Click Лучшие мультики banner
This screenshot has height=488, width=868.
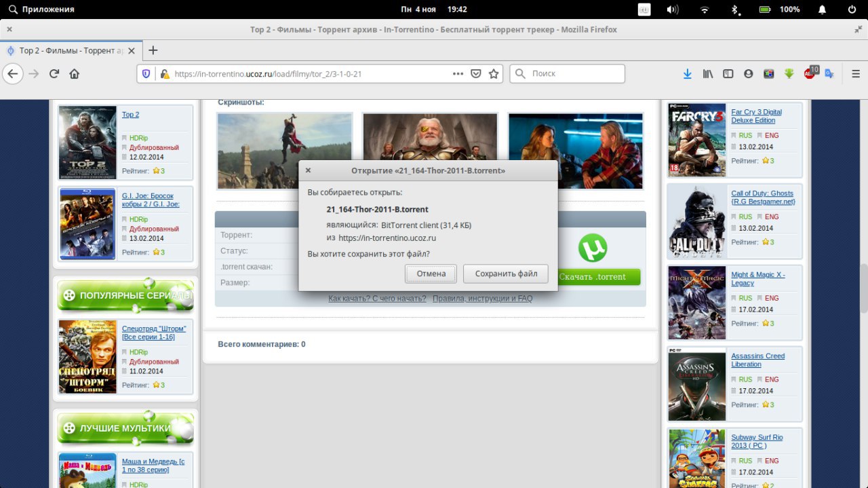point(125,429)
